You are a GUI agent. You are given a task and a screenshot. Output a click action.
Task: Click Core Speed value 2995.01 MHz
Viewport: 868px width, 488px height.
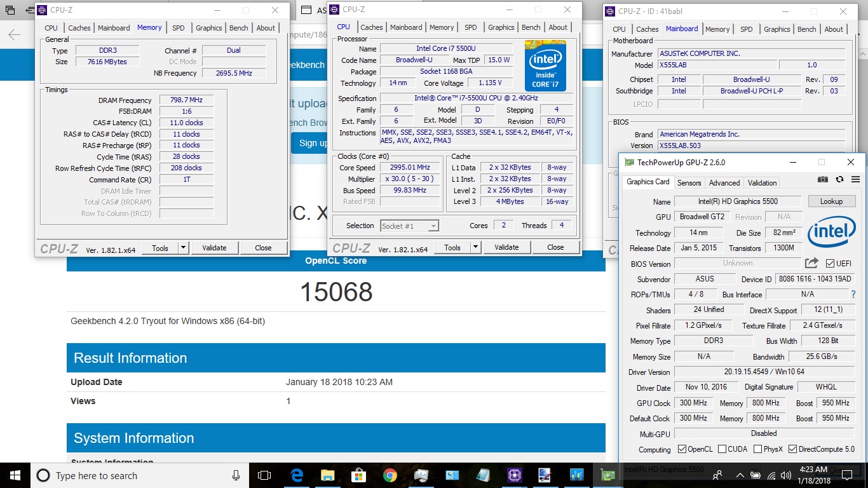click(410, 167)
